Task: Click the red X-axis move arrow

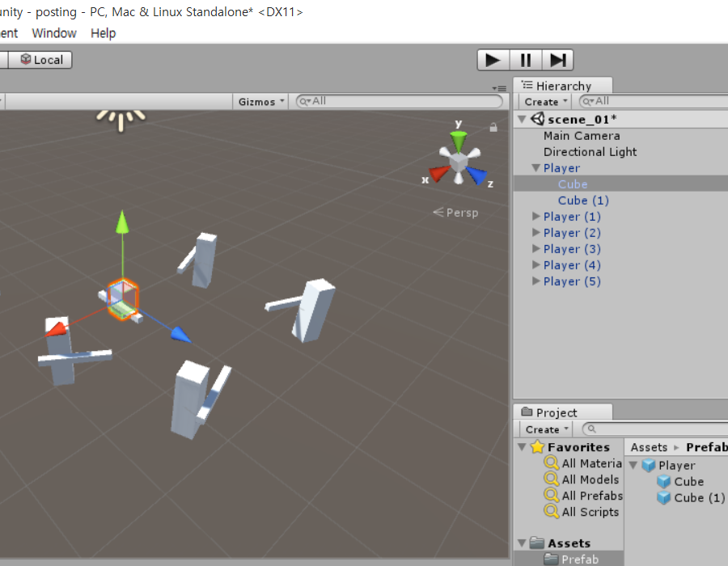Action: [56, 328]
